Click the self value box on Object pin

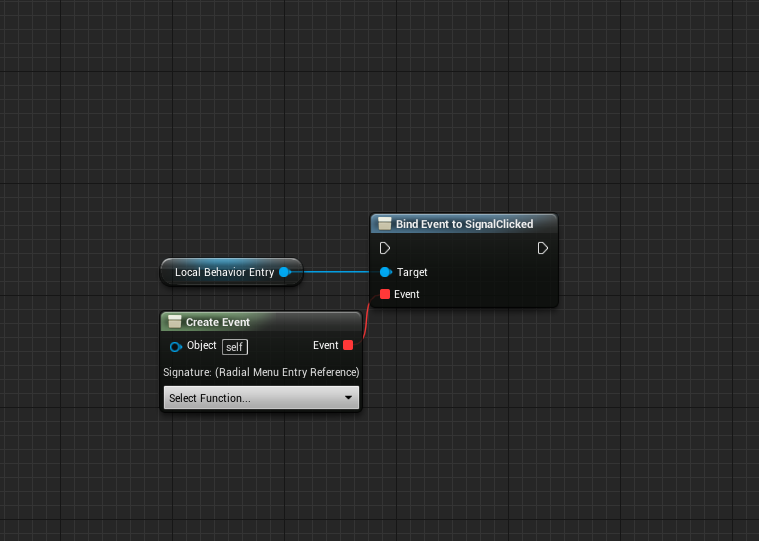click(x=234, y=346)
